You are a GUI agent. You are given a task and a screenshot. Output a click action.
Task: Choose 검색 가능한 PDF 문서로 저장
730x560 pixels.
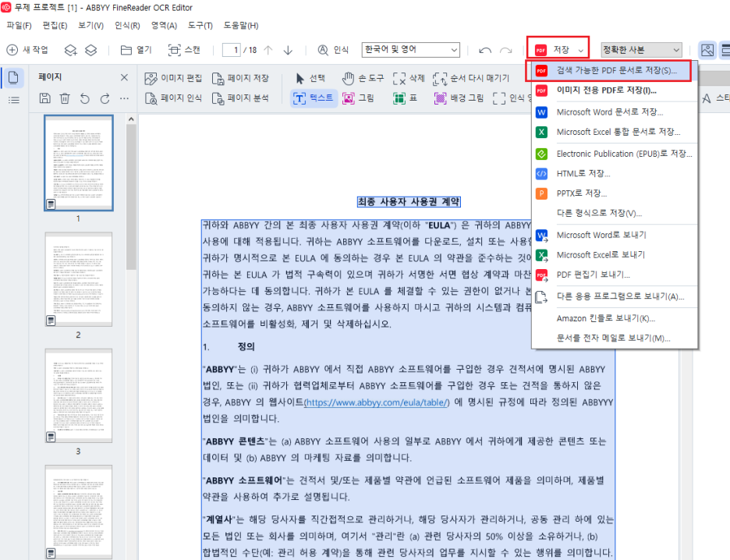[614, 71]
